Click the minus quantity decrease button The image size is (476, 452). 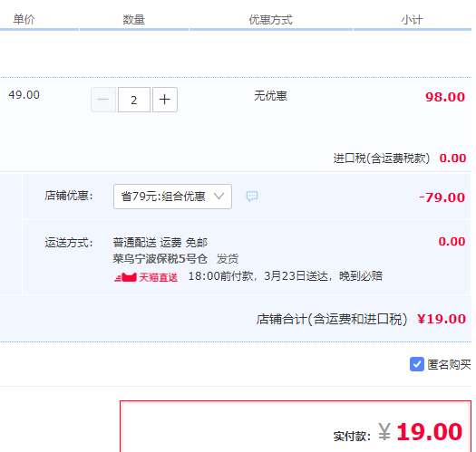point(103,100)
